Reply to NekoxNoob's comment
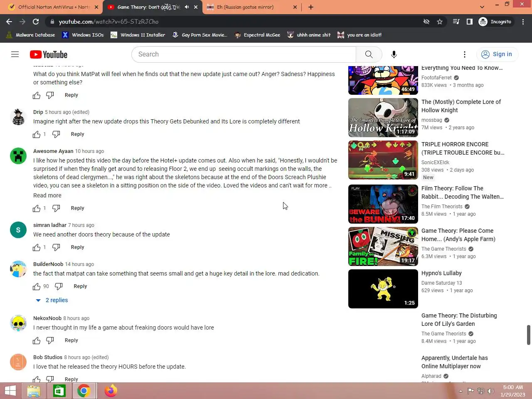Viewport: 532px width, 399px height. click(x=71, y=340)
